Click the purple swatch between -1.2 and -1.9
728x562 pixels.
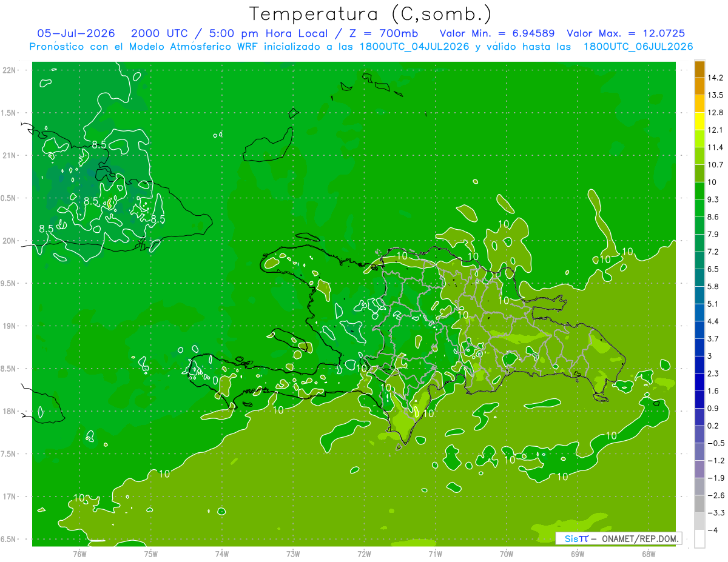pos(699,469)
